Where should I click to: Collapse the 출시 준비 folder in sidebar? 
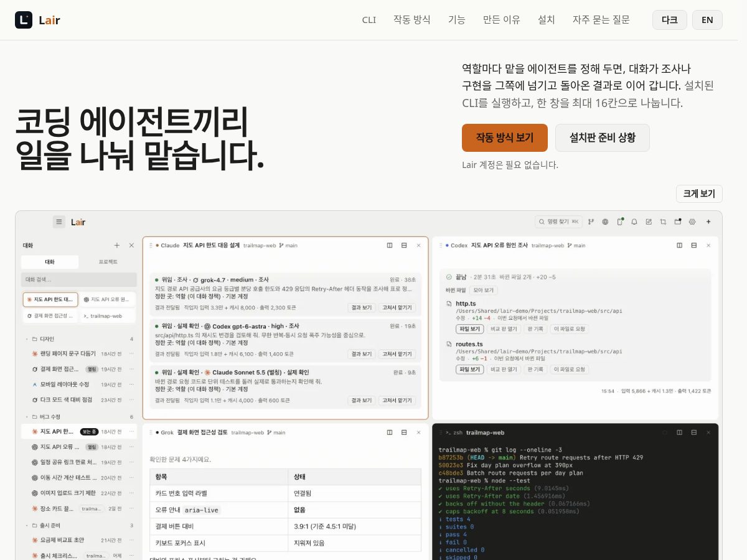tap(27, 525)
